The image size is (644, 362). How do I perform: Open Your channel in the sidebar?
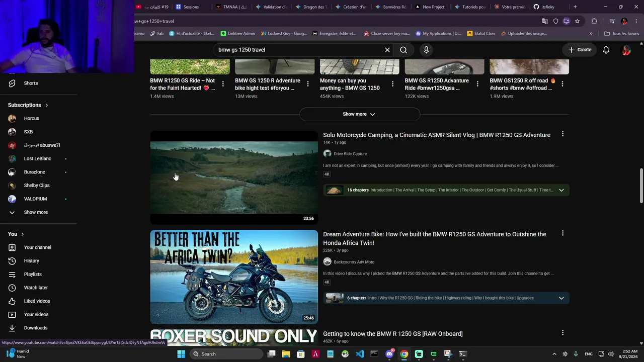pos(38,247)
